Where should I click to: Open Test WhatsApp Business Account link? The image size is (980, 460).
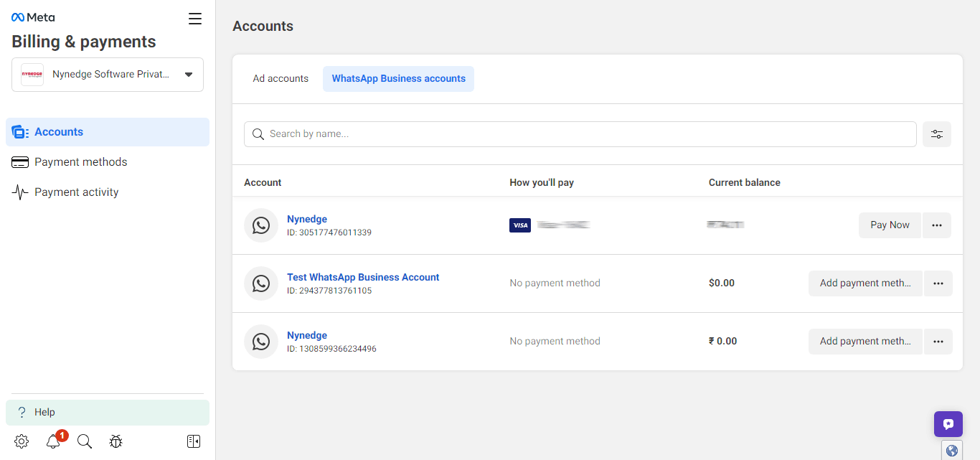[x=363, y=277]
